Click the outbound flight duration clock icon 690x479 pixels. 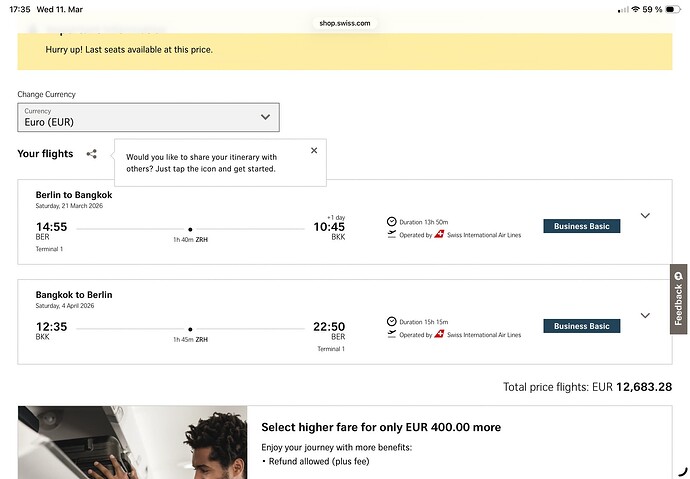coord(391,222)
